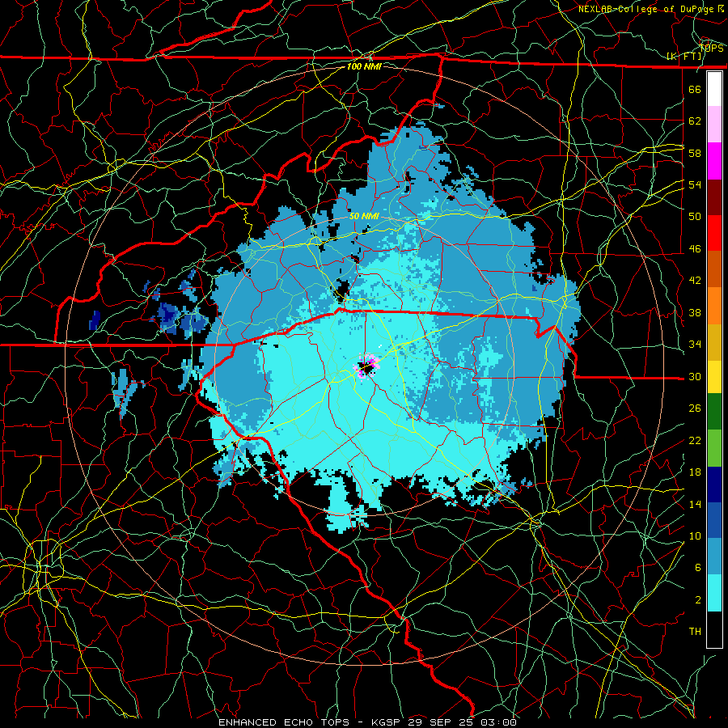The width and height of the screenshot is (728, 728).
Task: Click the legend value '18'
Action: point(695,472)
